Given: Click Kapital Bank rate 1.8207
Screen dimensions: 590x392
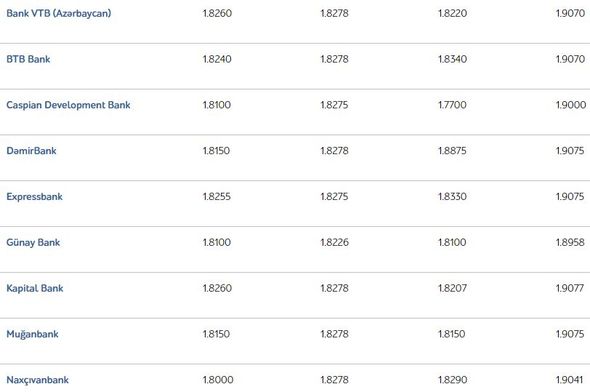Looking at the screenshot, I should coord(452,288).
